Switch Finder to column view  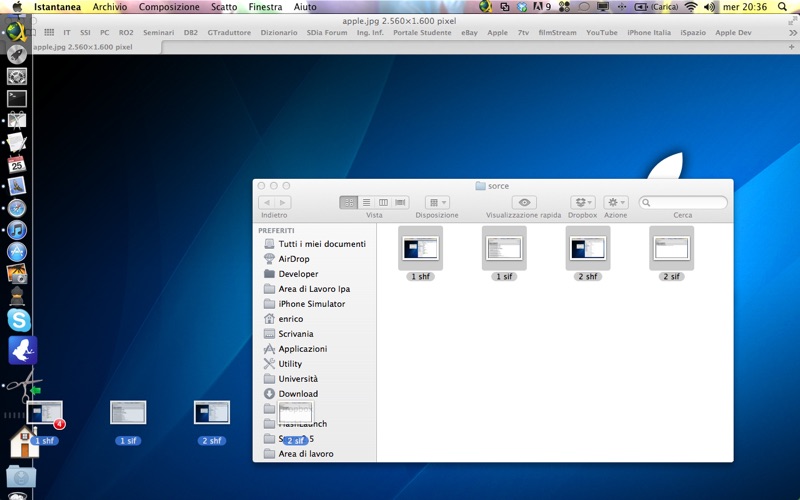coord(383,203)
